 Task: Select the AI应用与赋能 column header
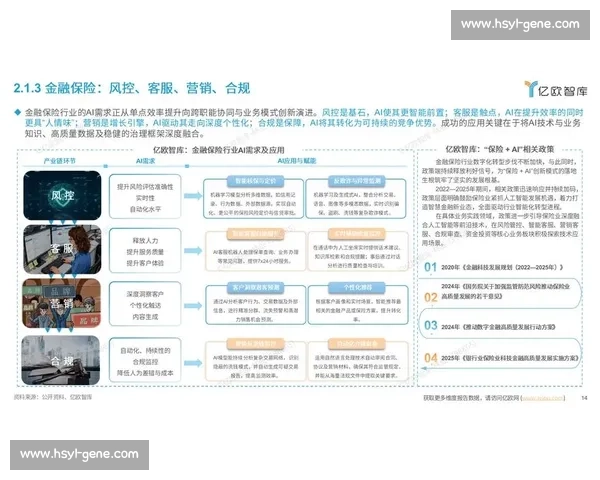pos(297,161)
